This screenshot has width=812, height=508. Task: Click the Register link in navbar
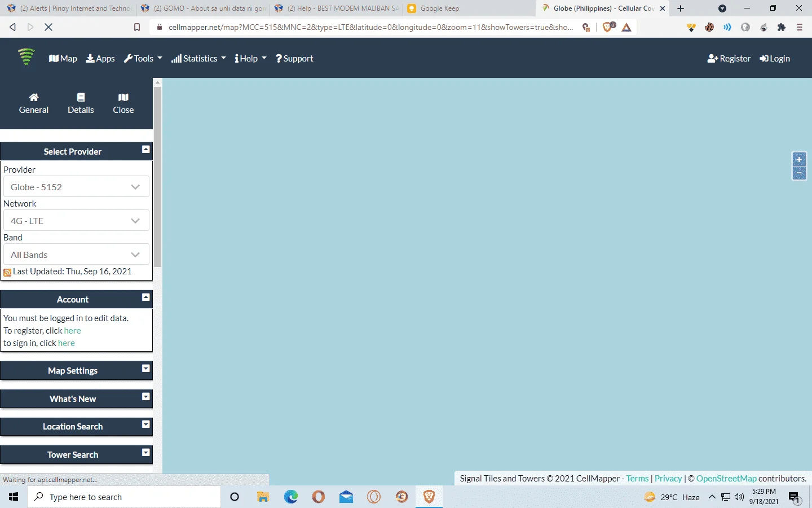tap(729, 59)
